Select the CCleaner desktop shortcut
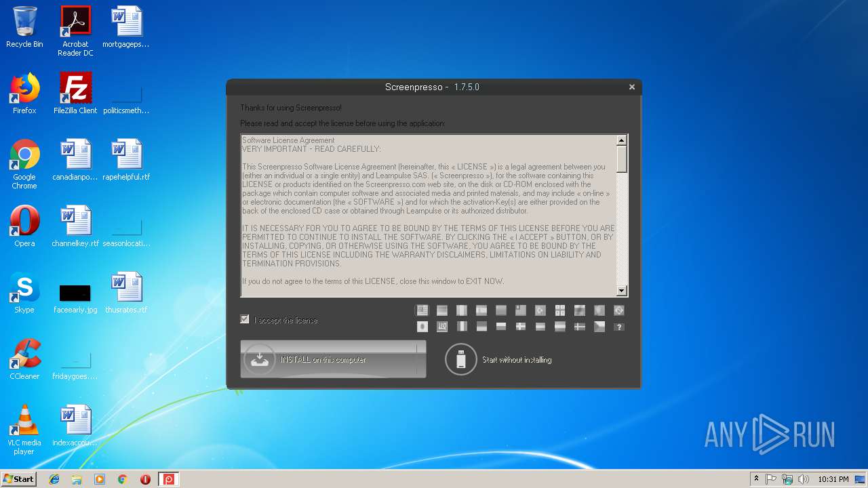The height and width of the screenshot is (488, 868). 24,359
